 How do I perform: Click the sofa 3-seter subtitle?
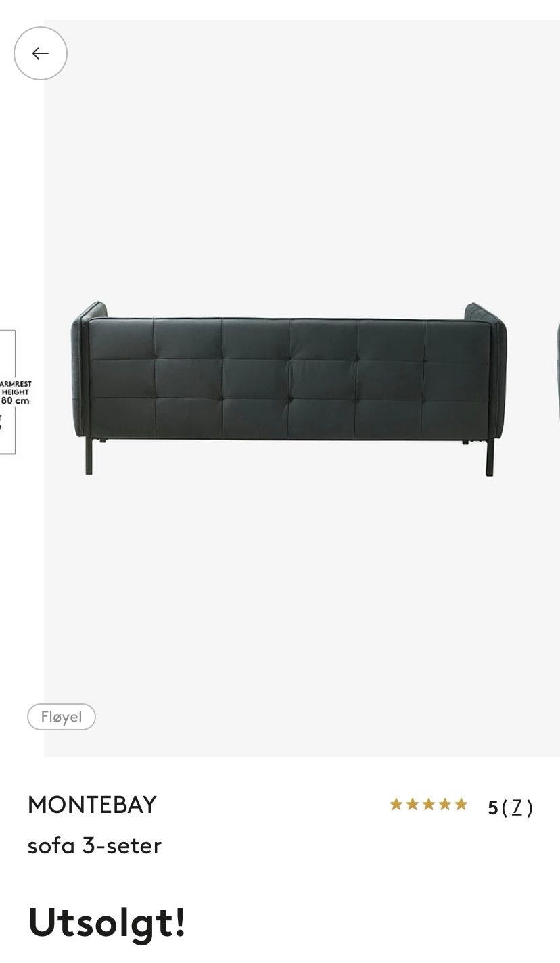[95, 845]
